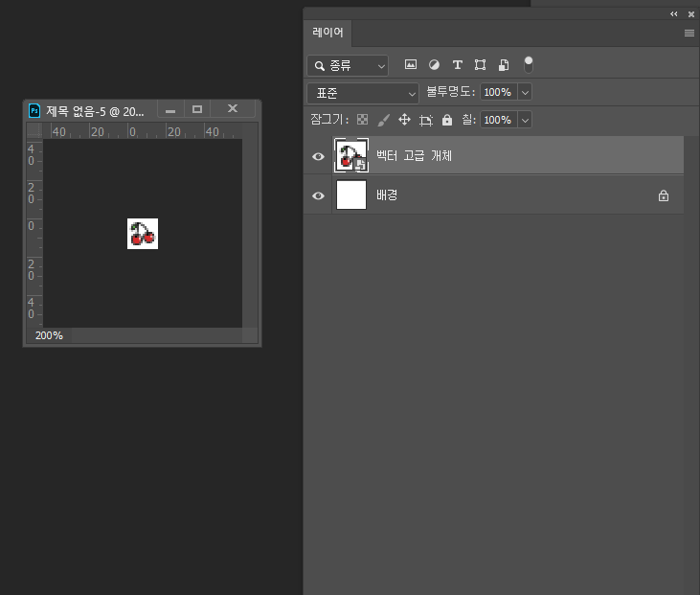Image resolution: width=700 pixels, height=595 pixels.
Task: Click the Ps icon in document title bar
Action: [34, 110]
